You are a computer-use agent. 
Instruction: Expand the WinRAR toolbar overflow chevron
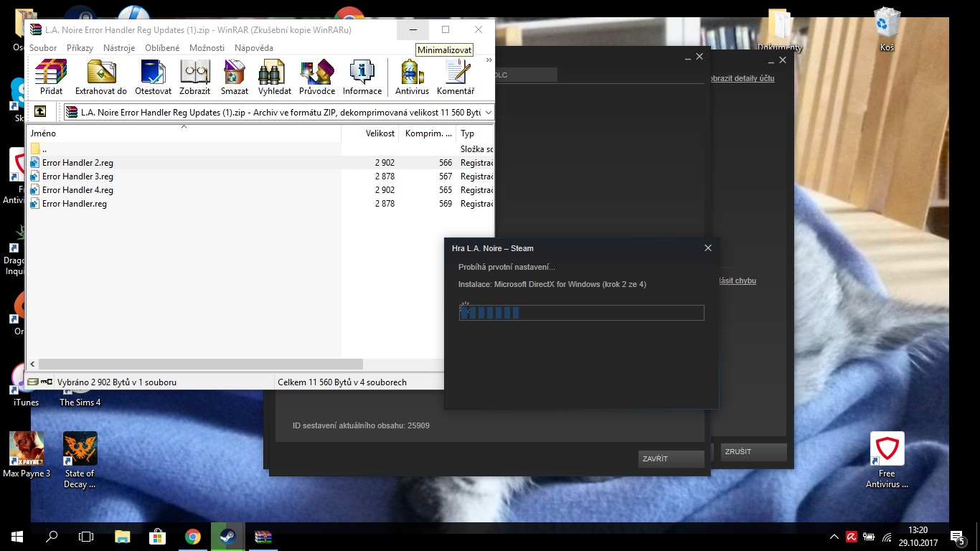point(489,60)
